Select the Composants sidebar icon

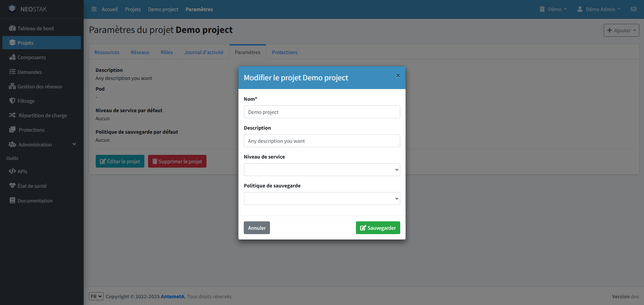point(12,57)
